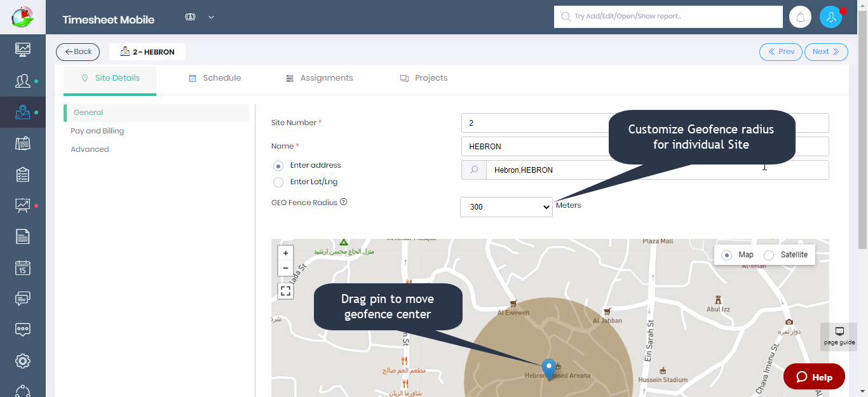This screenshot has height=397, width=868.
Task: Select the sites map-pin icon in sidebar
Action: tap(23, 112)
